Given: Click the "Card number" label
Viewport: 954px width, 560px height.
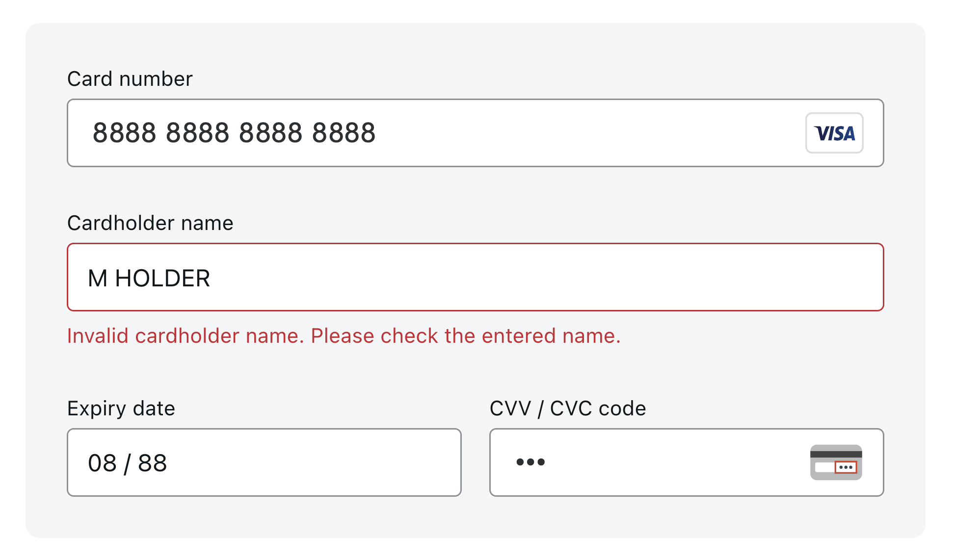Looking at the screenshot, I should point(130,79).
